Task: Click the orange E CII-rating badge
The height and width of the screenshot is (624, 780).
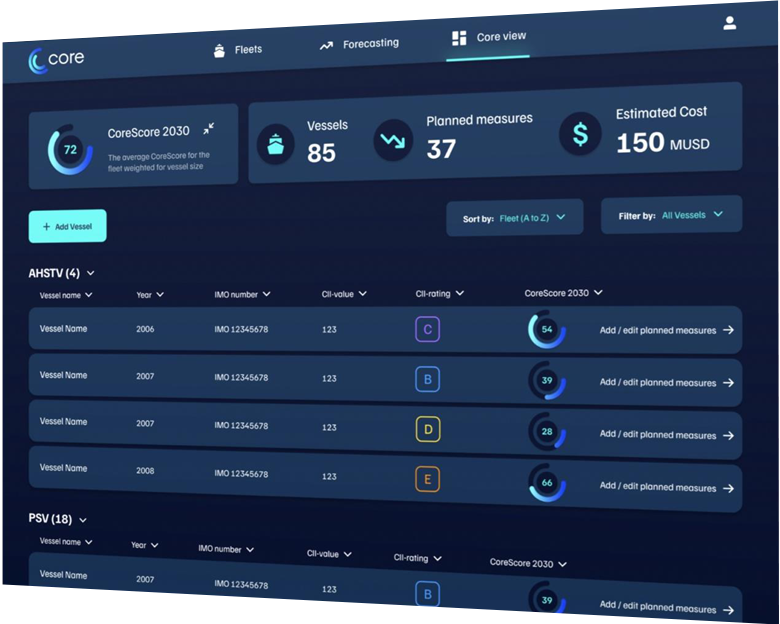Action: (x=428, y=480)
